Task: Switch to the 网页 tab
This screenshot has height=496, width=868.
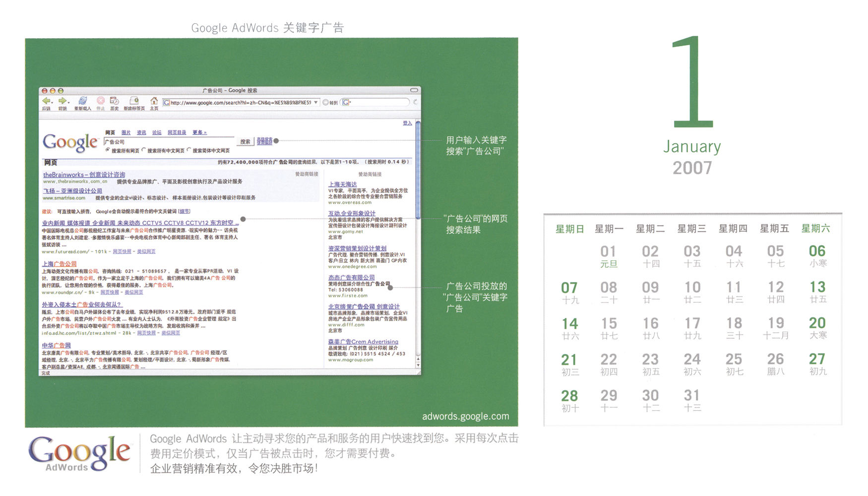Action: pos(110,132)
